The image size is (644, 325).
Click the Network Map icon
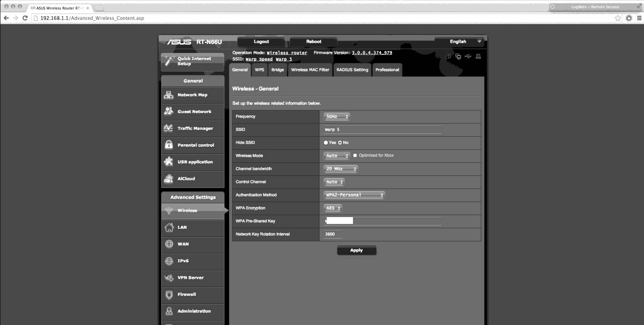point(169,95)
